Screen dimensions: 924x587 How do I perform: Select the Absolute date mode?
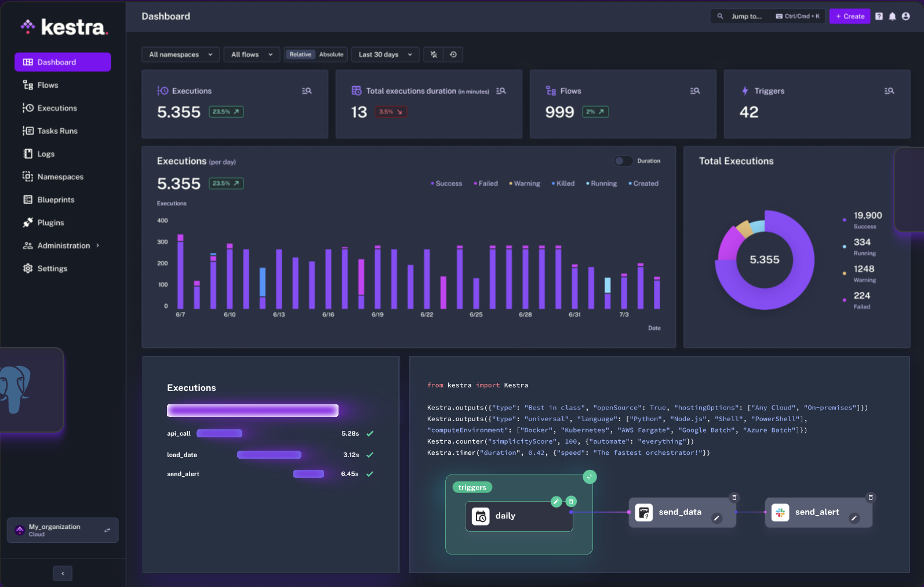[x=331, y=55]
